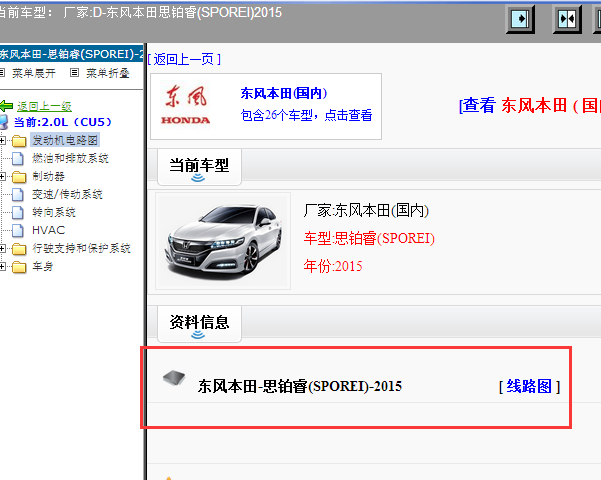Open the 变速/传动系统 document
The image size is (601, 480).
[67, 194]
